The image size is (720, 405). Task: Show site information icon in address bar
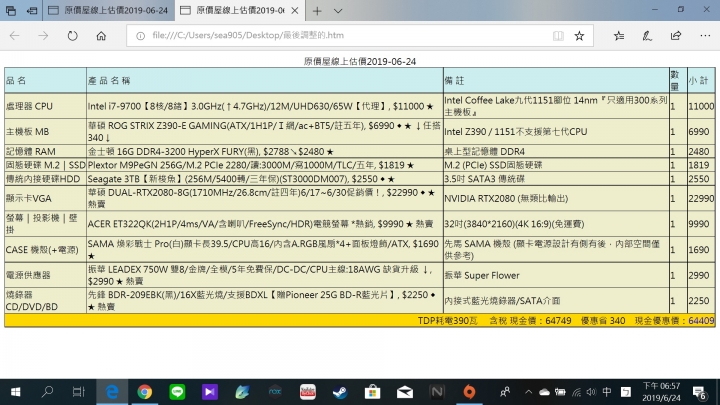141,36
